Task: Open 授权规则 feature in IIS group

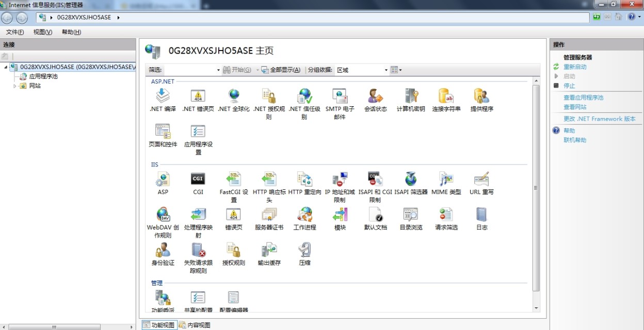Action: (x=234, y=254)
